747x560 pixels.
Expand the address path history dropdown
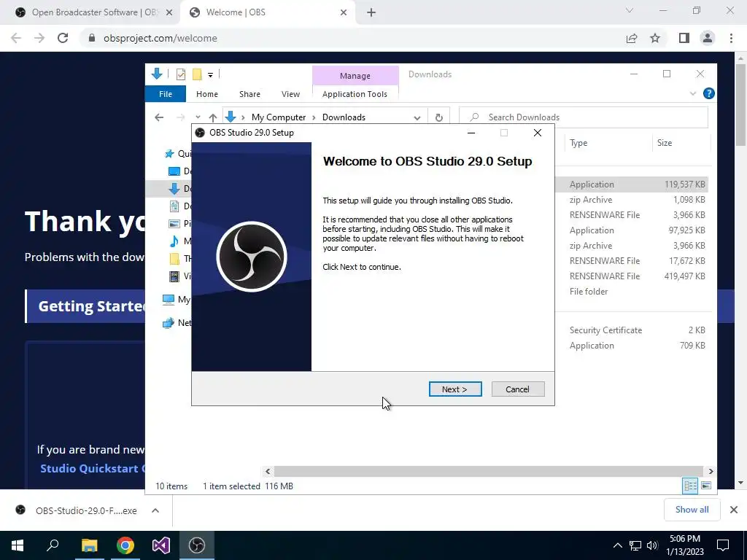click(417, 117)
